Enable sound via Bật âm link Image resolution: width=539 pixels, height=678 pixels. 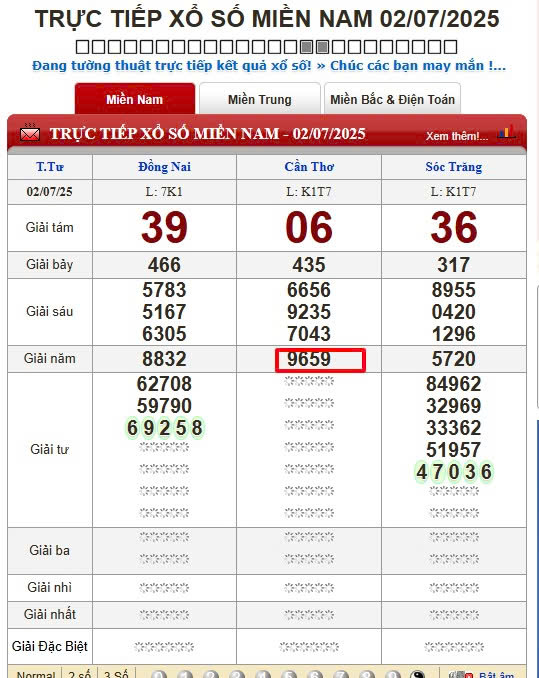[x=497, y=675]
